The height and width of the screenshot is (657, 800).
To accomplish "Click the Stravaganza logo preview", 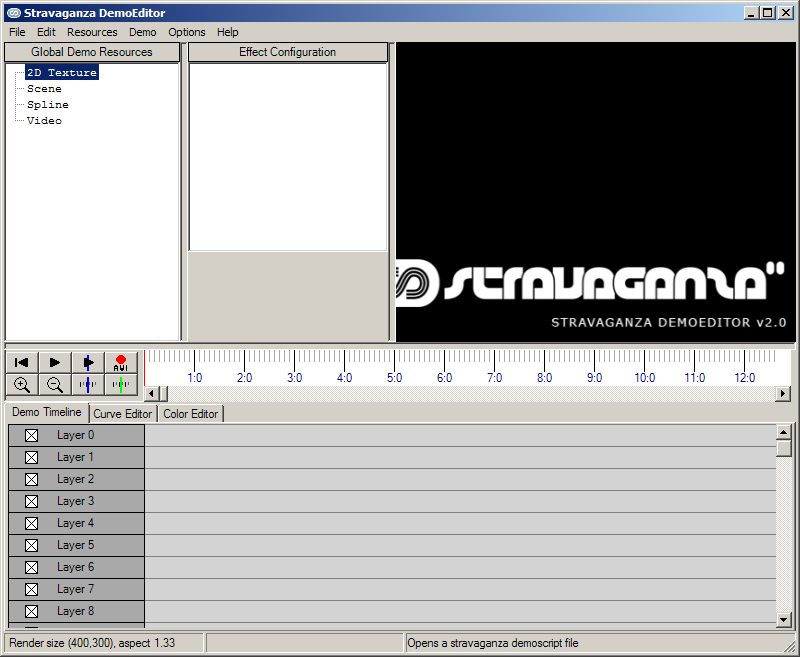I will coord(595,192).
